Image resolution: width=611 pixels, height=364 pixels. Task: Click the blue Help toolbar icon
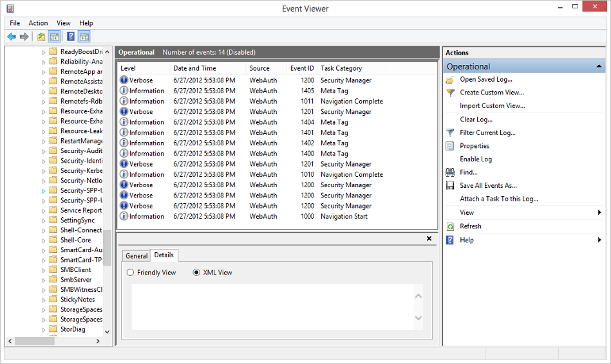click(71, 37)
